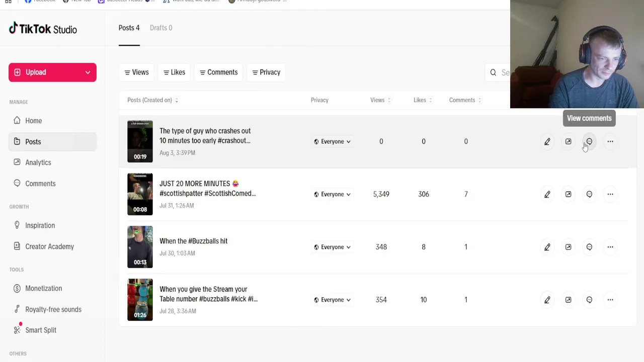Open more options for "When the #Buzzballs hit"

pyautogui.click(x=610, y=247)
